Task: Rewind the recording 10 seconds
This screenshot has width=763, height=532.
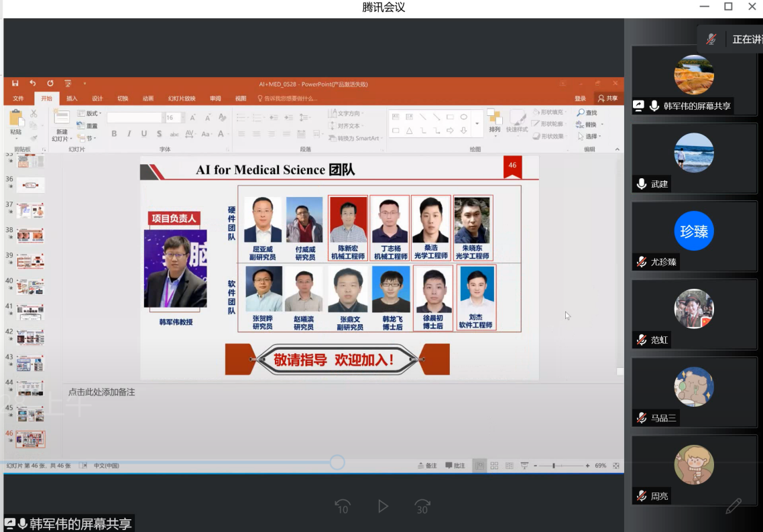Action: tap(343, 507)
